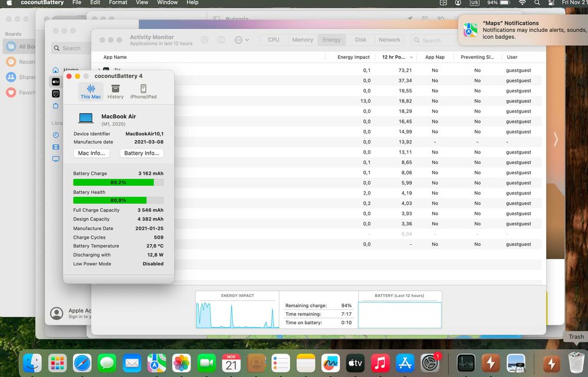
Task: Click the right chevron arrow in background window
Action: click(x=556, y=139)
